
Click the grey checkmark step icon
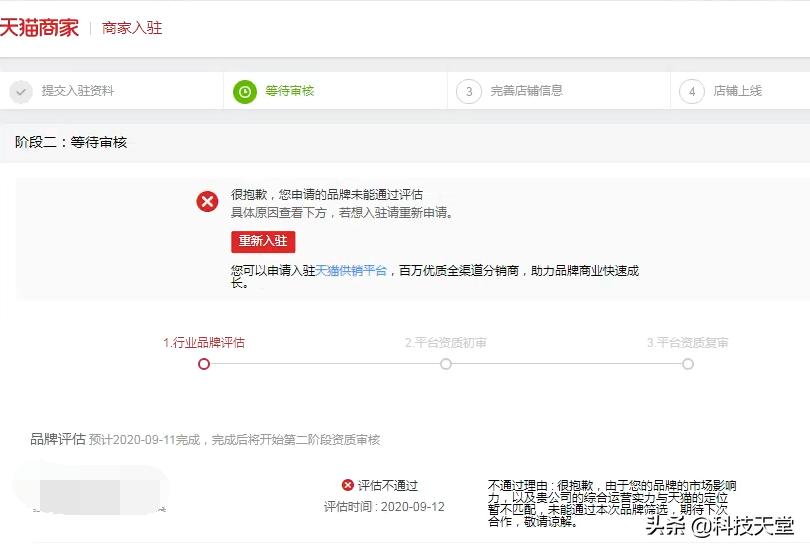coord(21,92)
